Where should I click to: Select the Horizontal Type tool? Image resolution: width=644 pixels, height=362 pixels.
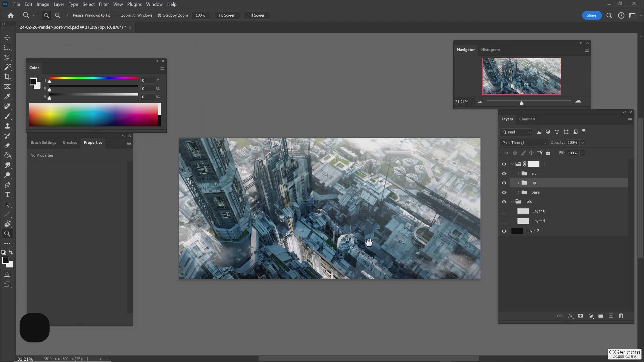click(7, 195)
